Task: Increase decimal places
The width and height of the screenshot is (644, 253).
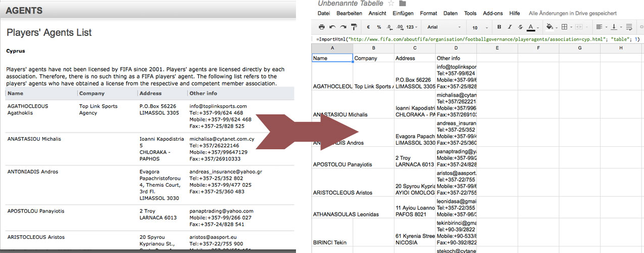Action: pyautogui.click(x=400, y=27)
